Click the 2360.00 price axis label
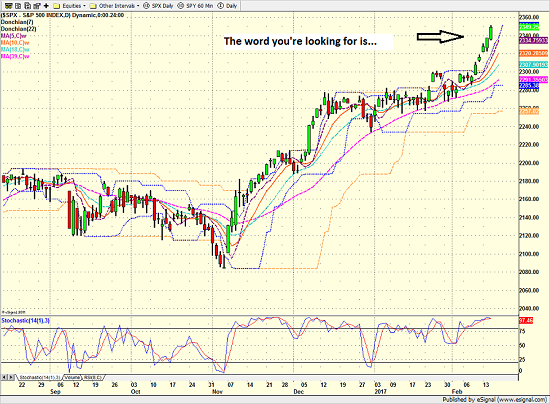550x404 pixels. (x=529, y=17)
